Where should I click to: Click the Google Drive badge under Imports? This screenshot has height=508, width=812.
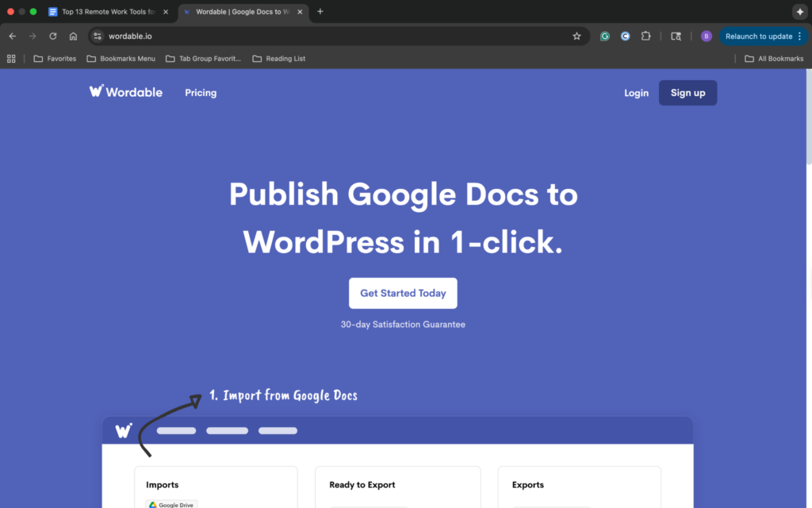pos(171,504)
